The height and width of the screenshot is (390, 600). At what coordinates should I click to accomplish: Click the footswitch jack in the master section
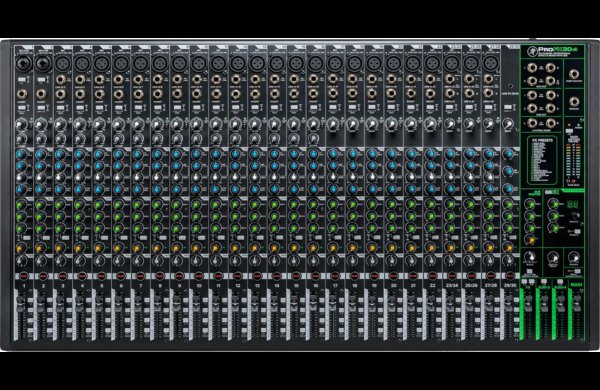[574, 74]
